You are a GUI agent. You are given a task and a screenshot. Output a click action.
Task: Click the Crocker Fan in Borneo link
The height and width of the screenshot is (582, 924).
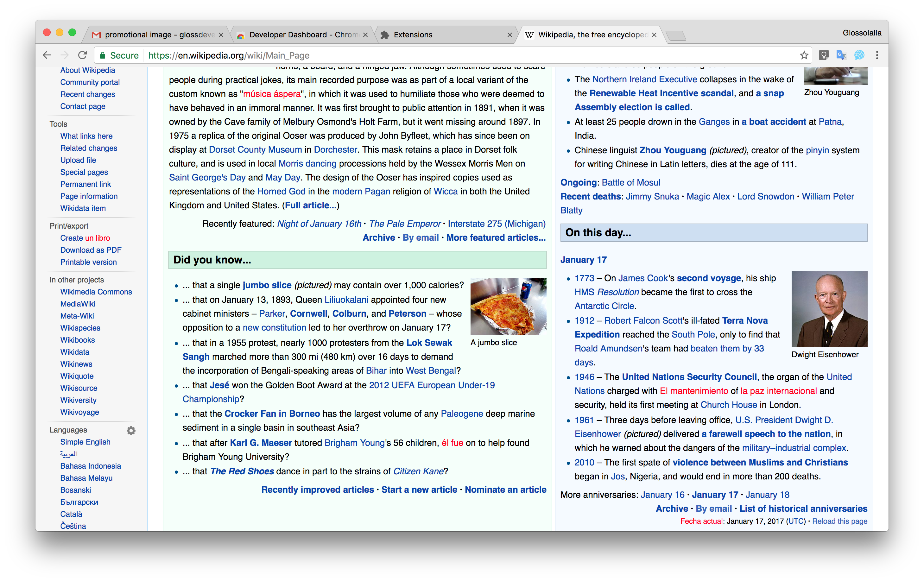[272, 414]
